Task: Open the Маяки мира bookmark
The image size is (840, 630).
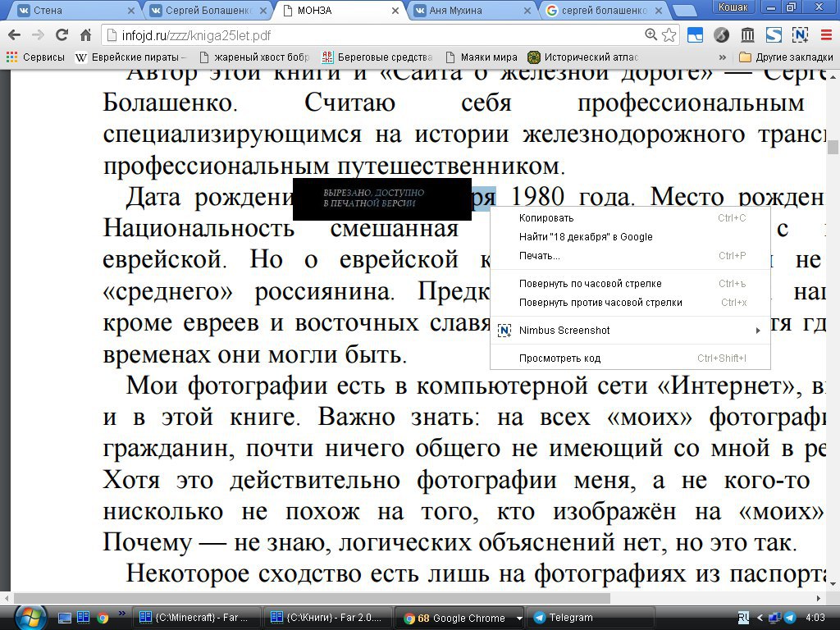Action: pyautogui.click(x=481, y=57)
